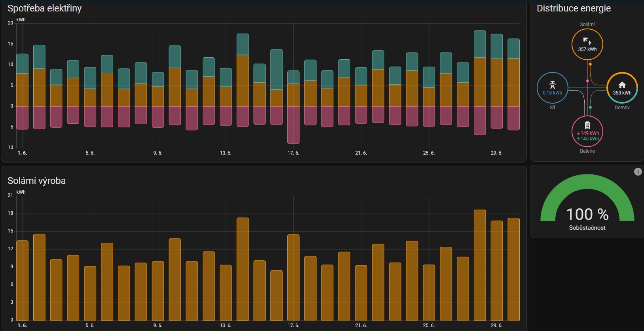Click the 145 kWh battery discharge arrow value

click(x=588, y=139)
